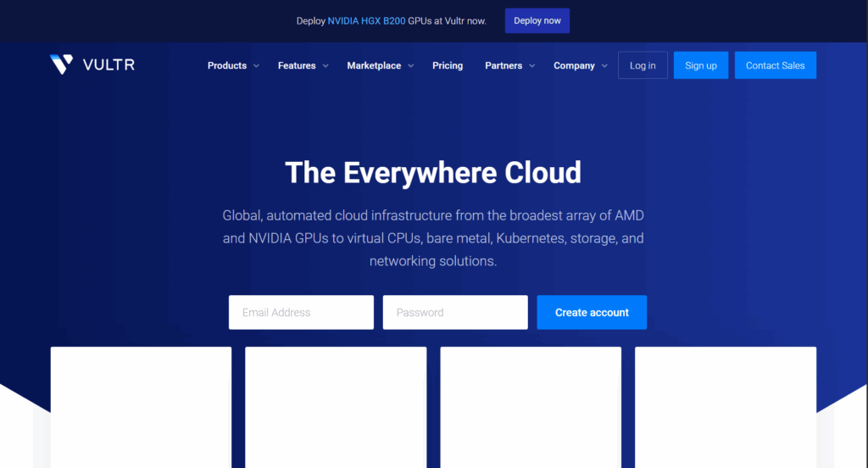Expand the Features dropdown chevron
868x468 pixels.
click(x=325, y=66)
